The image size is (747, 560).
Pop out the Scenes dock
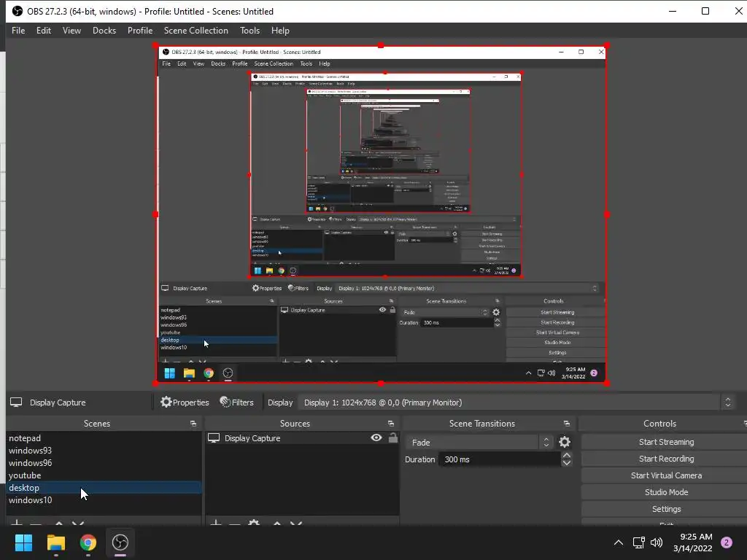tap(193, 424)
